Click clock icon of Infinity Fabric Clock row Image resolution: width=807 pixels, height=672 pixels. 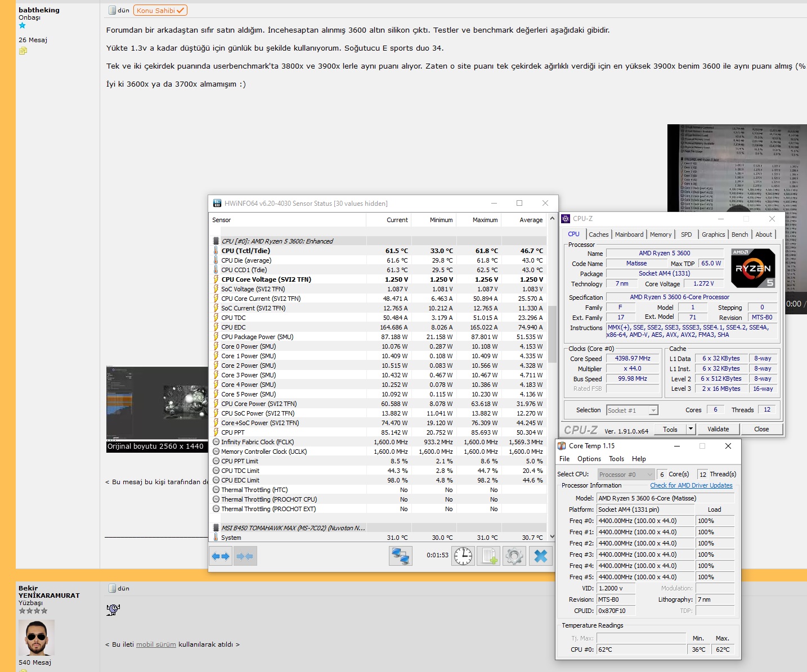pos(216,442)
